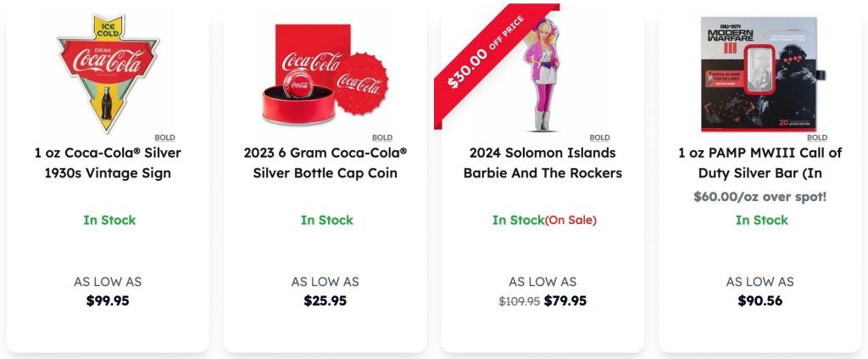The width and height of the screenshot is (868, 359).
Task: Open the Coca-Cola Bottle Cap Coin image
Action: coord(325,75)
